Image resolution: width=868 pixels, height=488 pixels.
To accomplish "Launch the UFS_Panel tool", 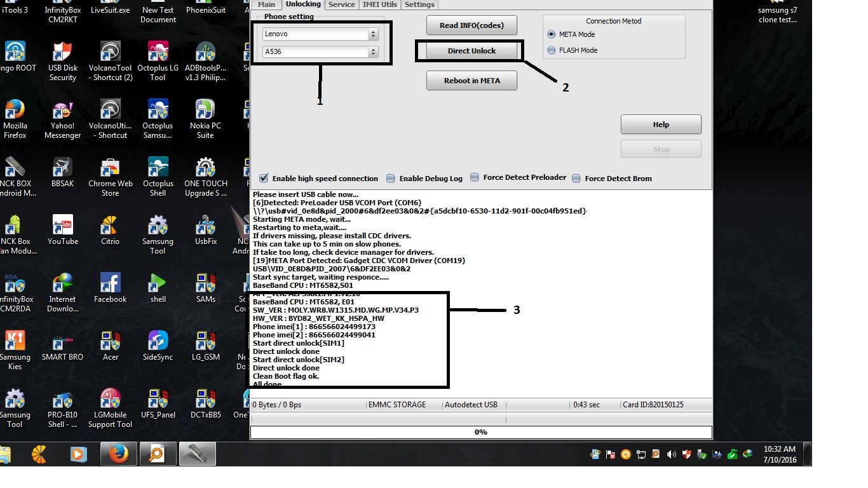I will click(157, 404).
